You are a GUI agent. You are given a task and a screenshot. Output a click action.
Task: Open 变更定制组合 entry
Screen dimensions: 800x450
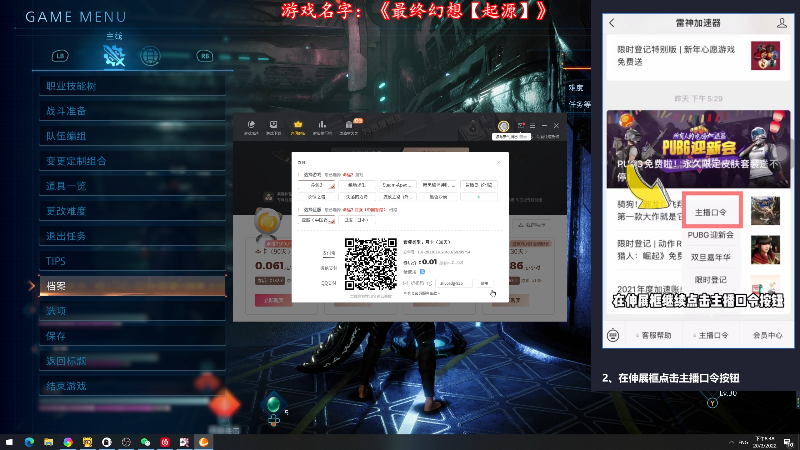click(x=132, y=161)
